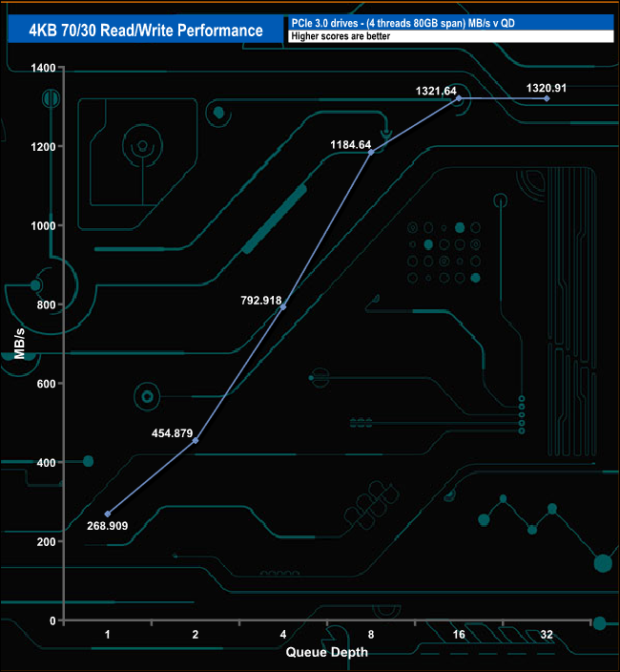
Task: Select the data point at queue depth 2
Action: tap(196, 441)
